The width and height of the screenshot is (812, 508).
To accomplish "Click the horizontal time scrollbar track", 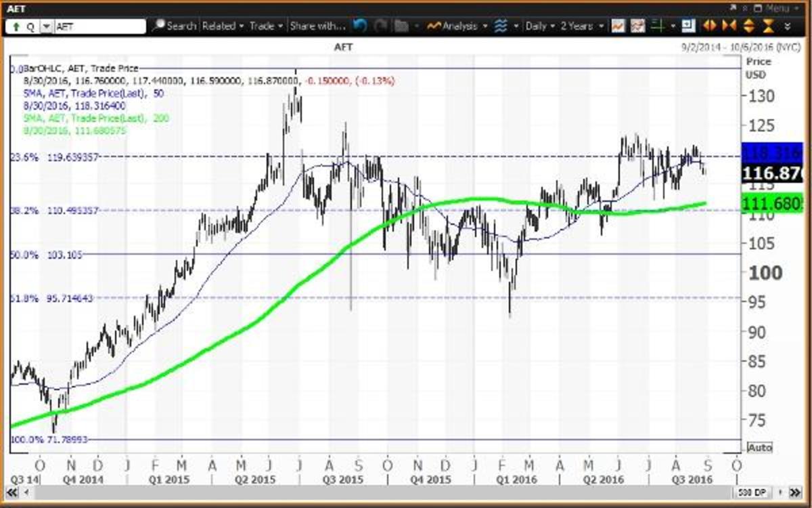I will click(382, 492).
